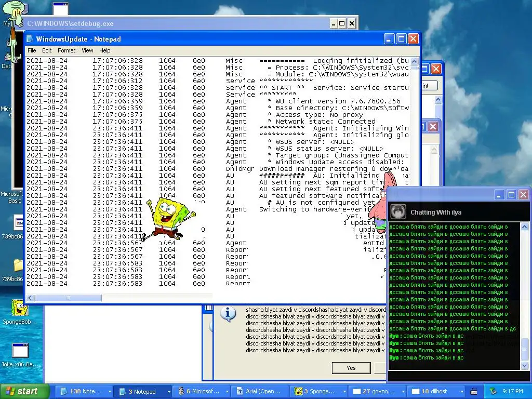Click the 'Chatting With ilya' header text

tap(436, 212)
